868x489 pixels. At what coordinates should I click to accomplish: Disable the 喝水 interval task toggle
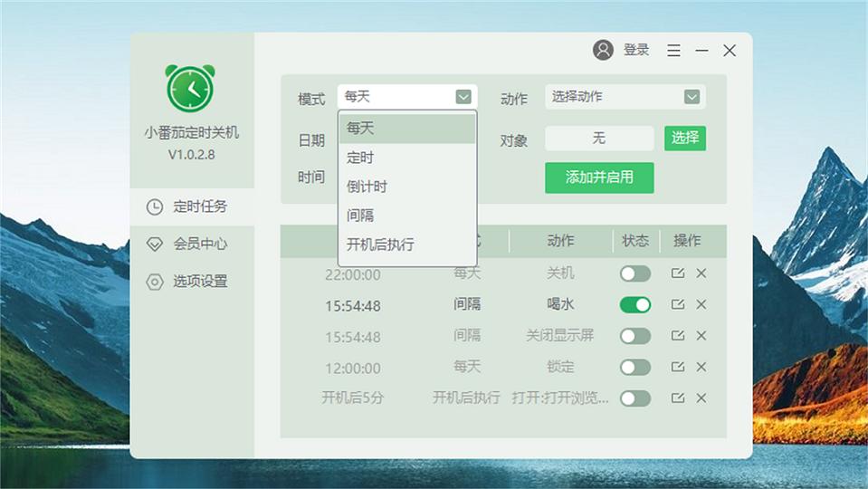tap(634, 305)
